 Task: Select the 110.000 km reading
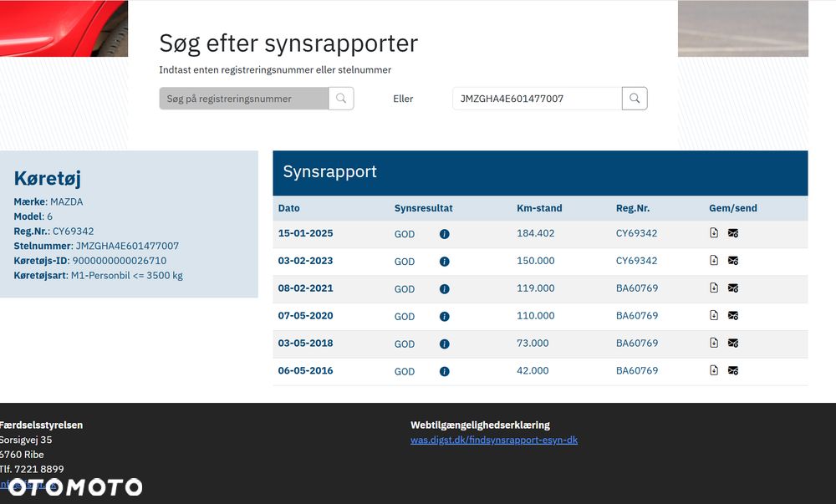pyautogui.click(x=535, y=316)
